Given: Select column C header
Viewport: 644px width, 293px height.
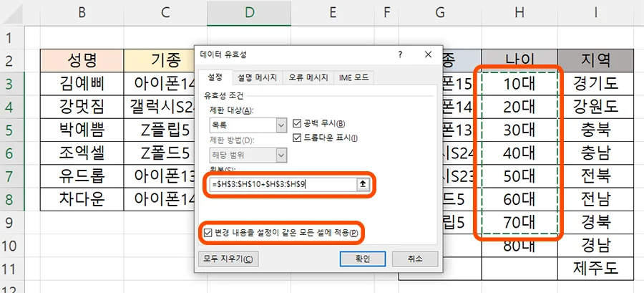Looking at the screenshot, I should click(x=165, y=13).
